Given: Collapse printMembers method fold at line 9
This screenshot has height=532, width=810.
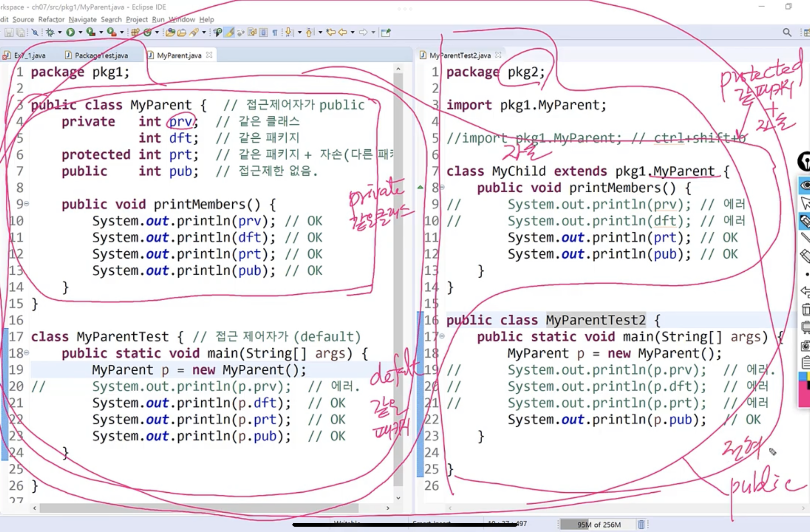Looking at the screenshot, I should point(26,204).
